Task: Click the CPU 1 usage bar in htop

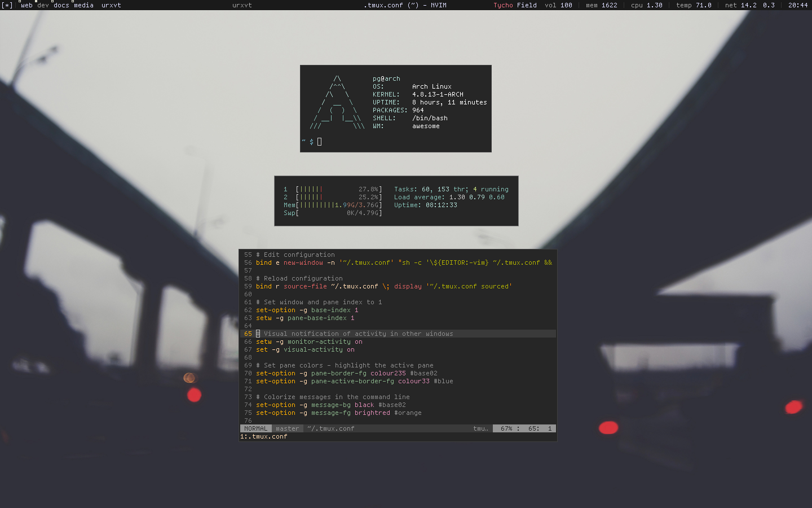Action: click(339, 189)
